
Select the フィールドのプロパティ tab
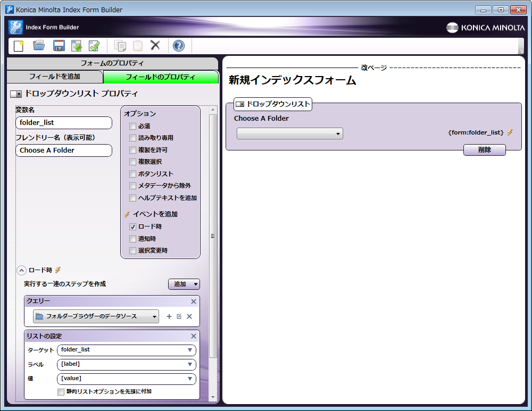(x=161, y=77)
